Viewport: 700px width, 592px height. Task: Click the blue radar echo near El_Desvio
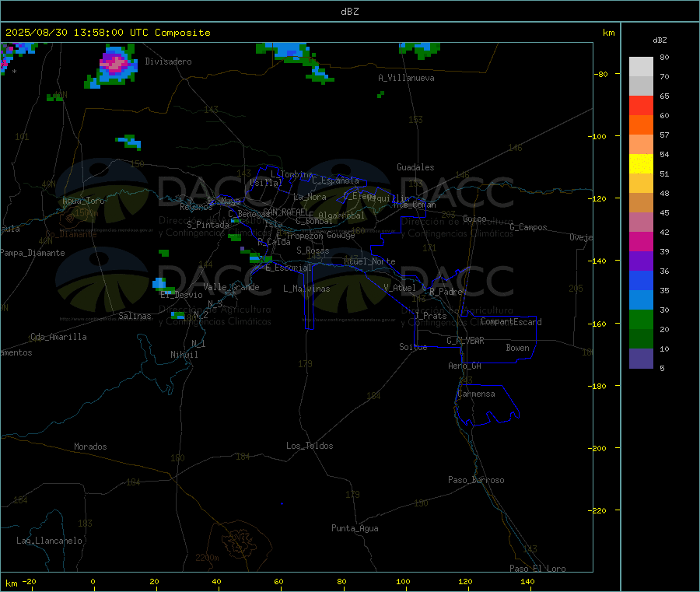click(x=159, y=283)
